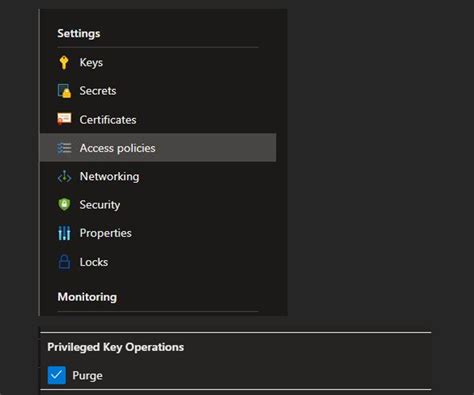Open Networking settings
Screen dimensions: 474x395
point(158,176)
